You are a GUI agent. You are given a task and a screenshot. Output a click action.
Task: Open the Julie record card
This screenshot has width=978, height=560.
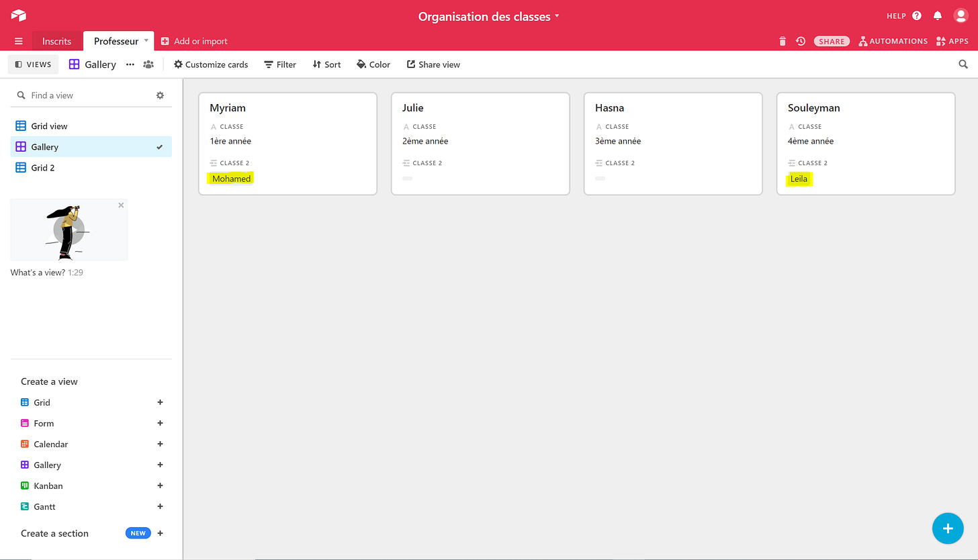[480, 144]
